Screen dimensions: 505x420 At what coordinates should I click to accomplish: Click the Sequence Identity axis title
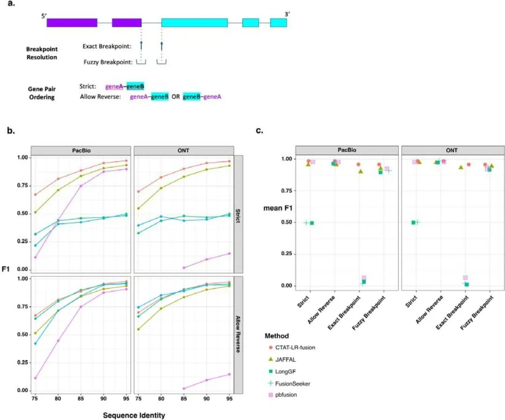pos(134,415)
